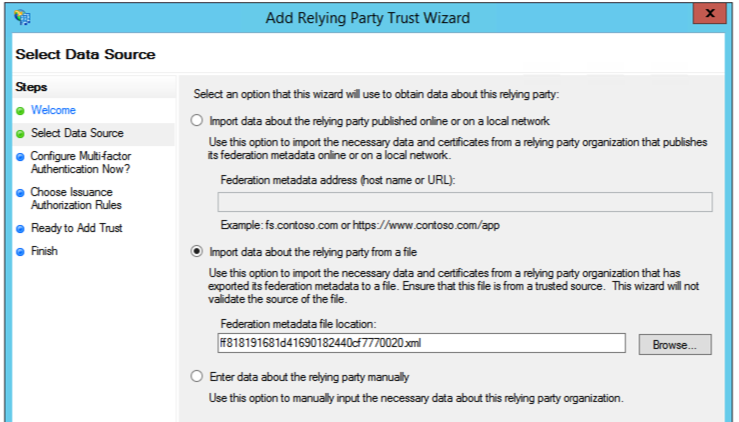Click Browse to pick metadata file
739x422 pixels.
click(675, 344)
